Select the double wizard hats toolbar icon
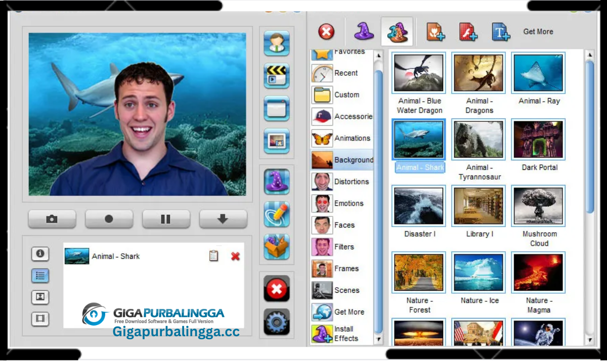This screenshot has width=607, height=364. point(397,31)
